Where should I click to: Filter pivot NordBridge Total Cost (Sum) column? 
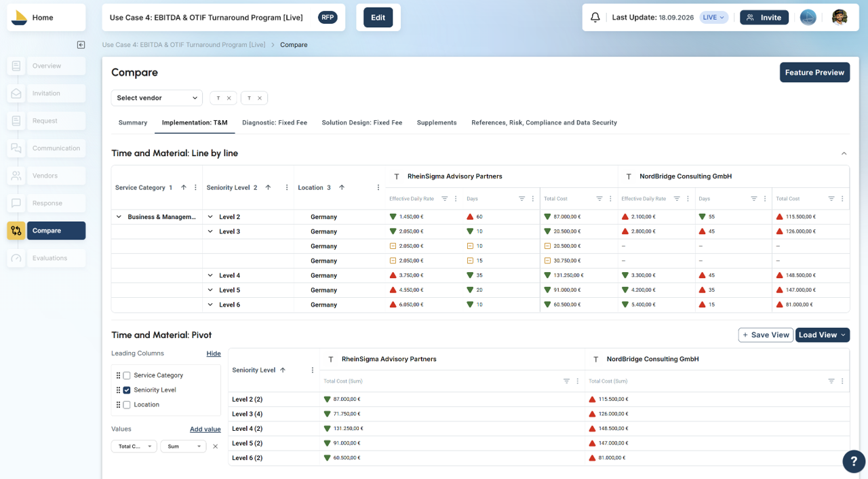tap(831, 381)
